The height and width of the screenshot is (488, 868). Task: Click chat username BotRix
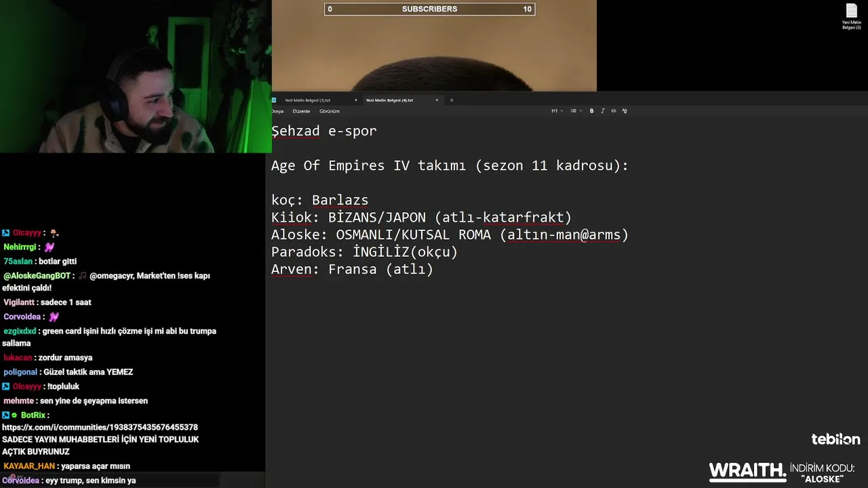coord(33,415)
